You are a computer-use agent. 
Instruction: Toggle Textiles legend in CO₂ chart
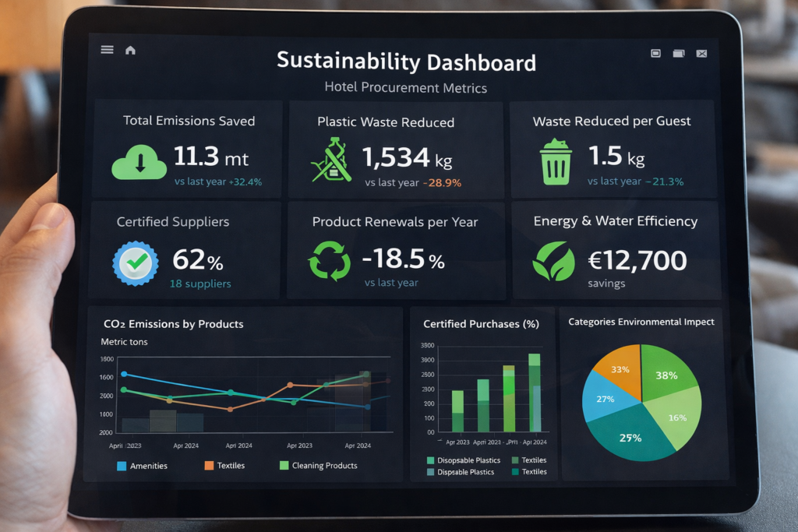point(224,466)
